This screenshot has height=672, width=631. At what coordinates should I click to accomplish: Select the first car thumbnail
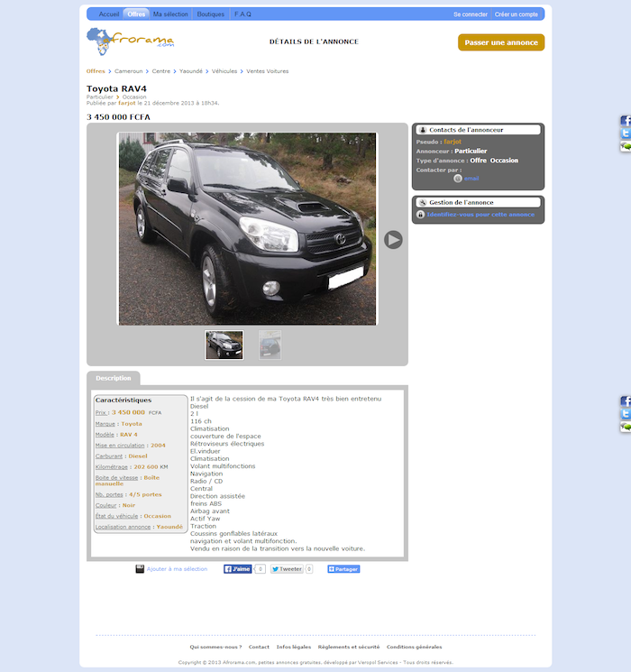224,345
